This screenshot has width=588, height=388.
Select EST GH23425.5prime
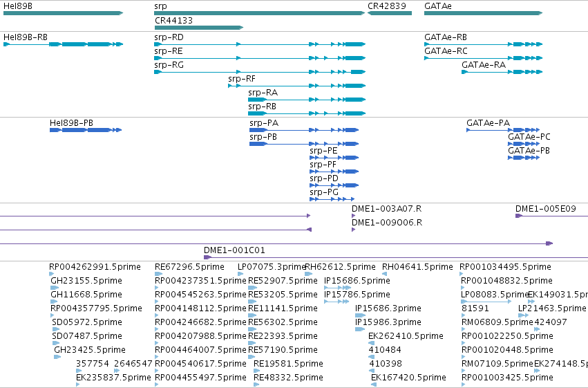click(57, 357)
